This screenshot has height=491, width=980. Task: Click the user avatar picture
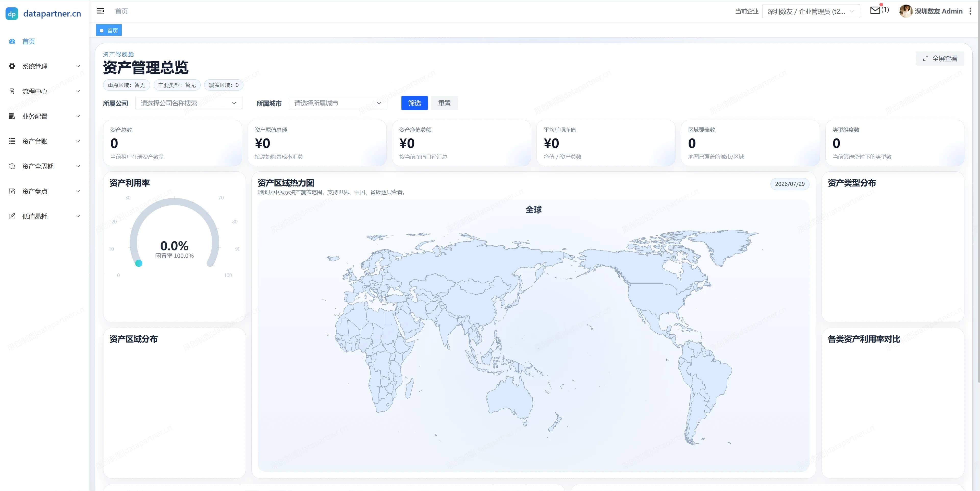tap(906, 11)
